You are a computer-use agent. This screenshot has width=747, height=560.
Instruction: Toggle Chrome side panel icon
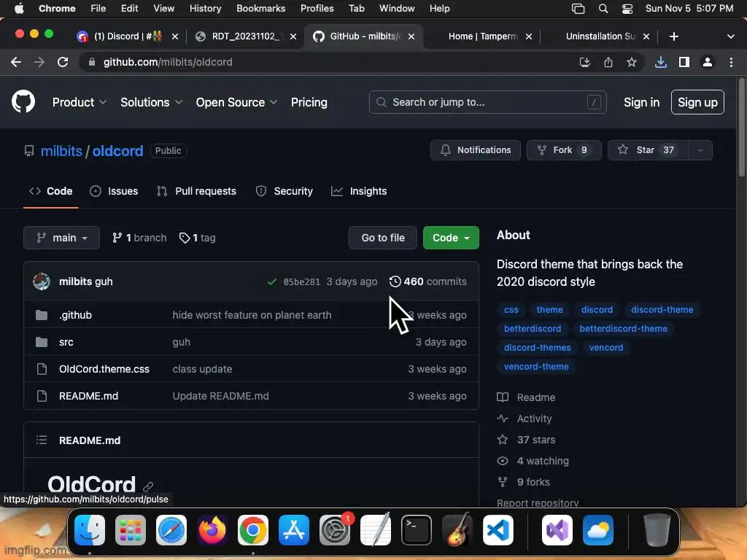[x=684, y=62]
